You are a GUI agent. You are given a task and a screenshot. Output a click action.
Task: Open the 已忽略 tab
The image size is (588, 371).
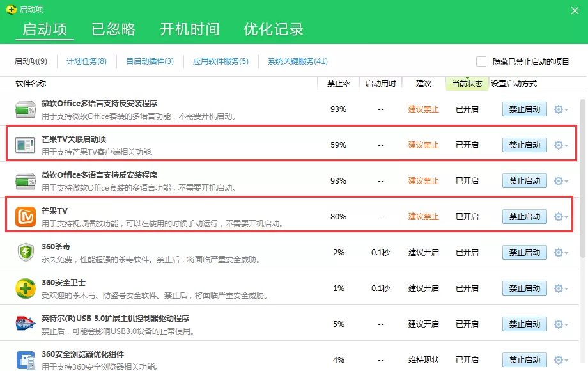click(x=113, y=29)
